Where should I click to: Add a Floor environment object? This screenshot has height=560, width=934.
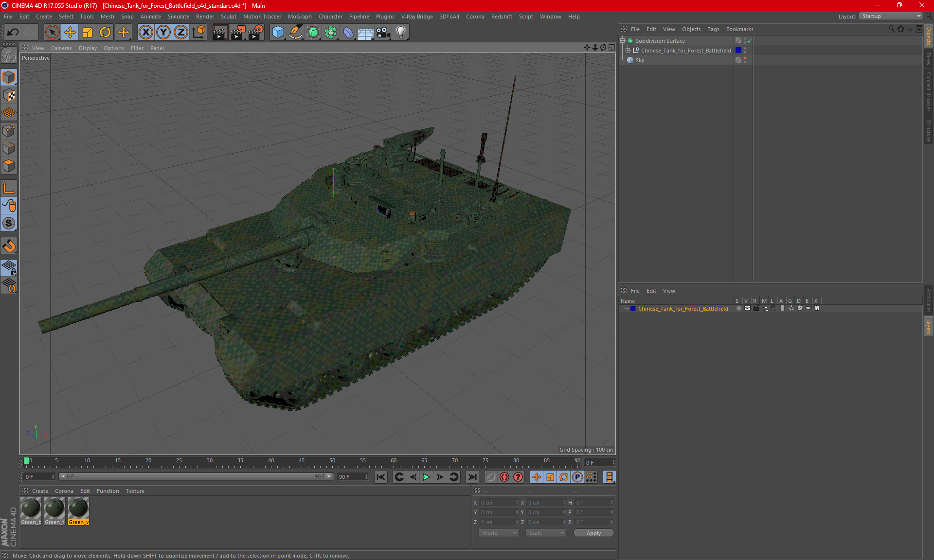click(366, 33)
